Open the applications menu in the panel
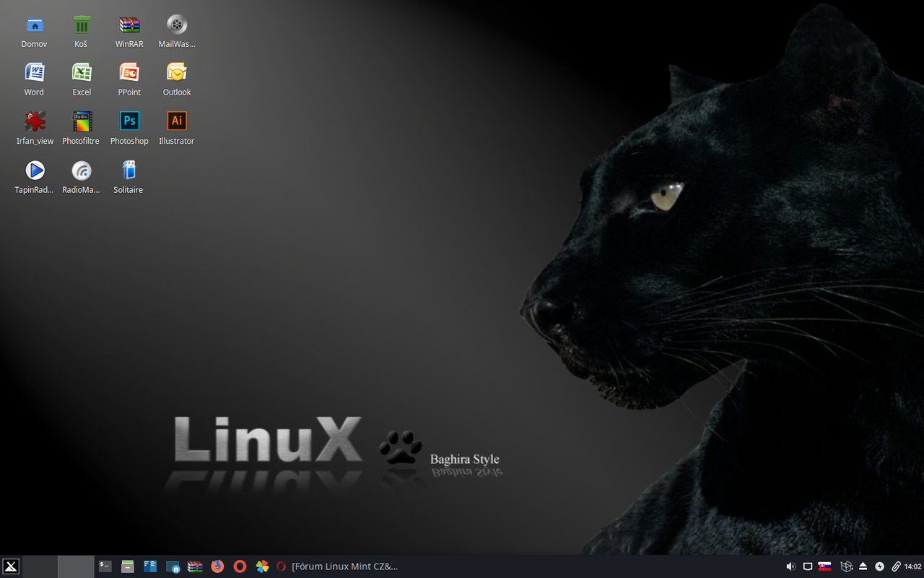Image resolution: width=924 pixels, height=578 pixels. pos(10,566)
